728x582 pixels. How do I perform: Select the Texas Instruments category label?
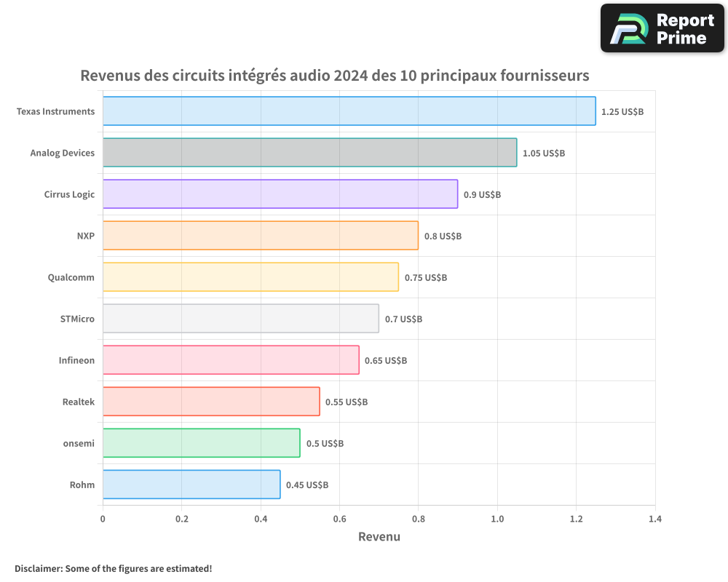[55, 111]
